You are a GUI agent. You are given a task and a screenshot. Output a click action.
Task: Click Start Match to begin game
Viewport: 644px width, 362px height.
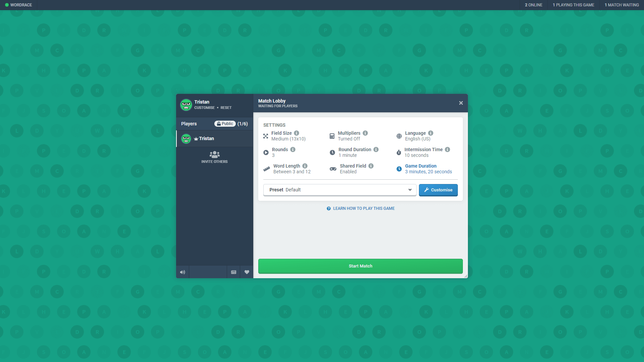(x=361, y=266)
